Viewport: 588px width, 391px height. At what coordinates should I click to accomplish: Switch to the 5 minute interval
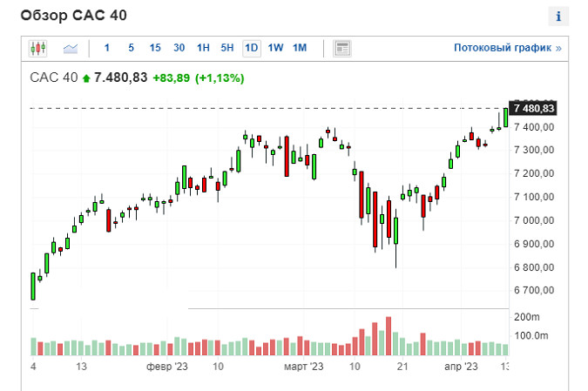131,48
